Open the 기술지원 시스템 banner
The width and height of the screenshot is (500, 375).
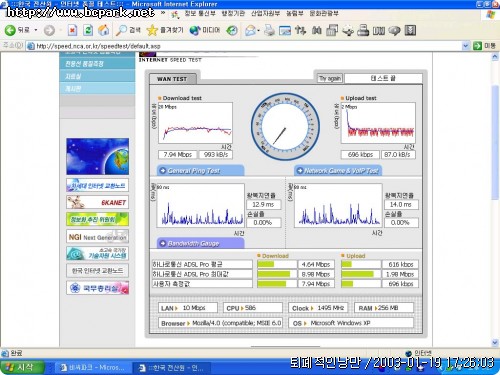click(97, 254)
